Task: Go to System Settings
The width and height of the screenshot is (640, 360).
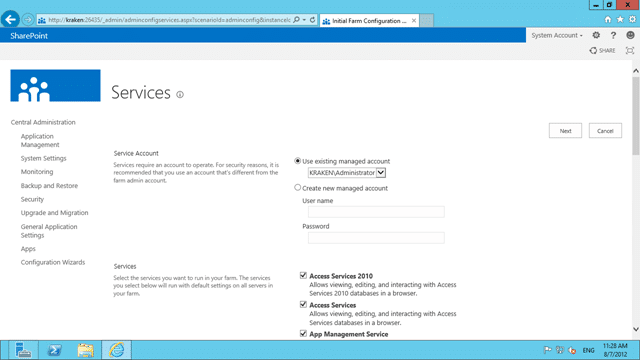Action: [43, 158]
